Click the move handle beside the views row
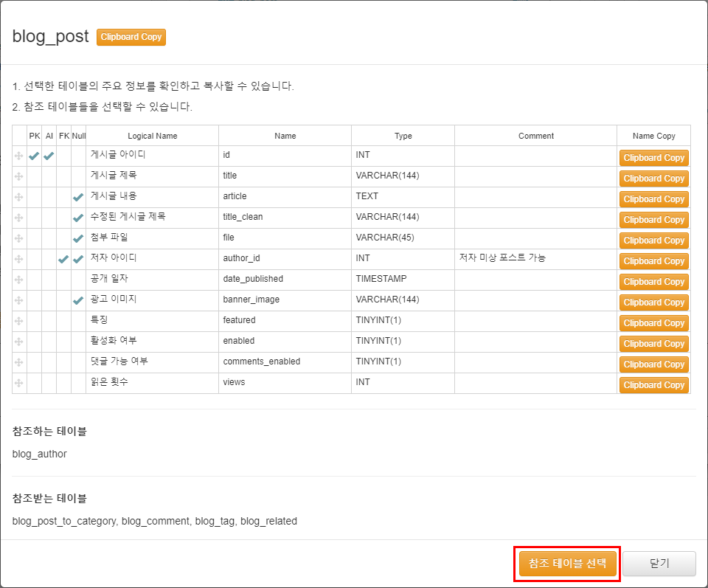 (x=19, y=384)
